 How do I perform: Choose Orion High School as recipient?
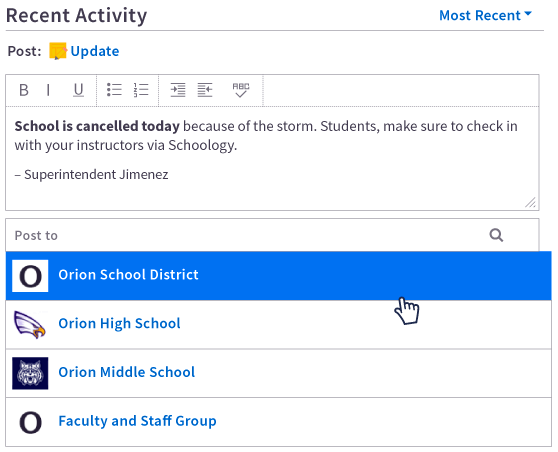[278, 324]
